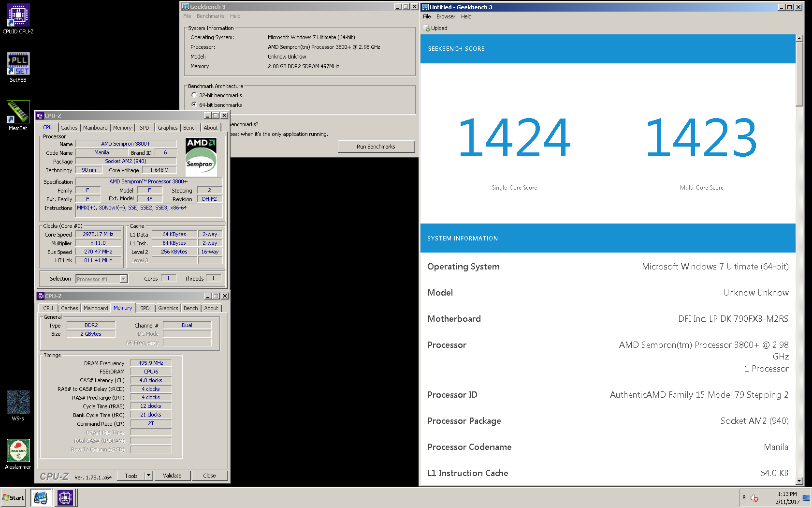Click the Upload link text
This screenshot has width=812, height=508.
(x=439, y=28)
